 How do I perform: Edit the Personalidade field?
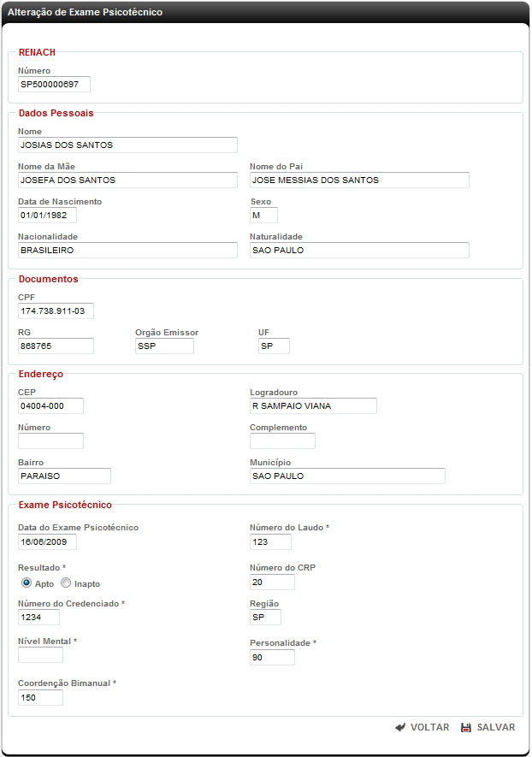(x=272, y=657)
